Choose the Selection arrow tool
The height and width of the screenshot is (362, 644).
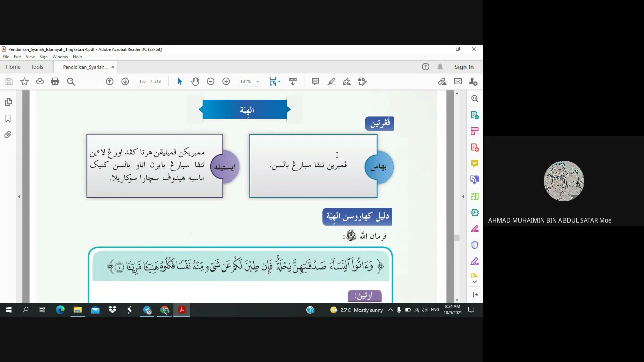click(x=180, y=81)
